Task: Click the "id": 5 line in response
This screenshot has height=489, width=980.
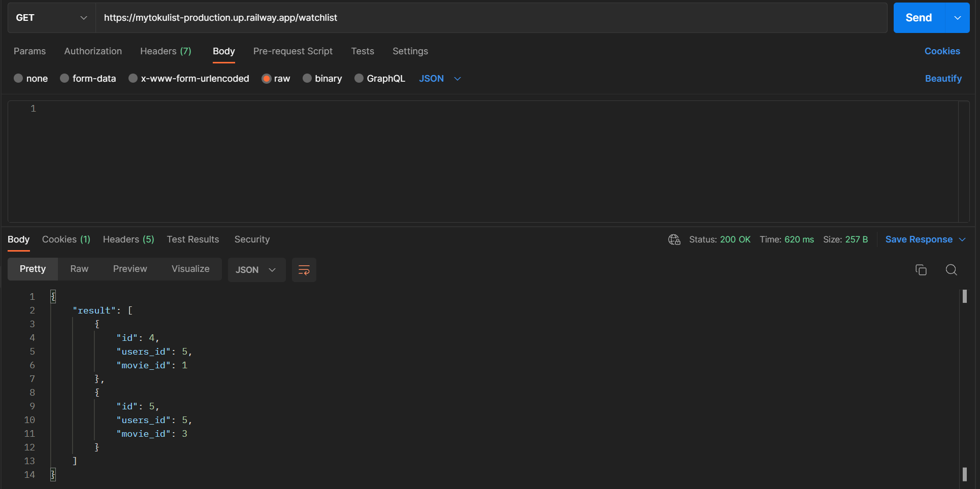Action: coord(138,406)
